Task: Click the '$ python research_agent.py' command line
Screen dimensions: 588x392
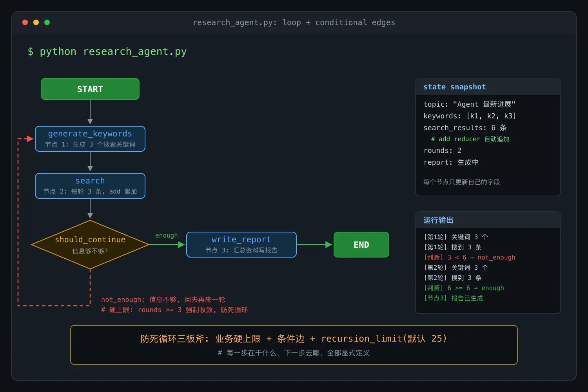Action: click(107, 51)
